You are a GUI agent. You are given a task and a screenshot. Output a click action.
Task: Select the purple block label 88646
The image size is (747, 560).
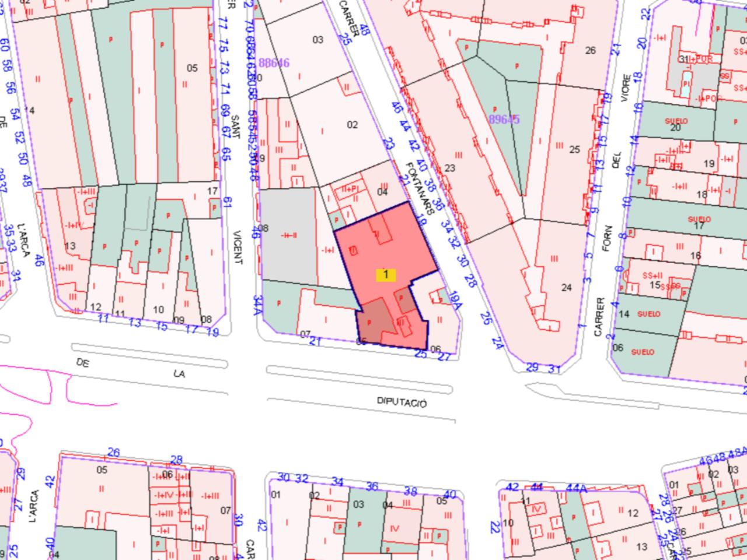coord(274,63)
